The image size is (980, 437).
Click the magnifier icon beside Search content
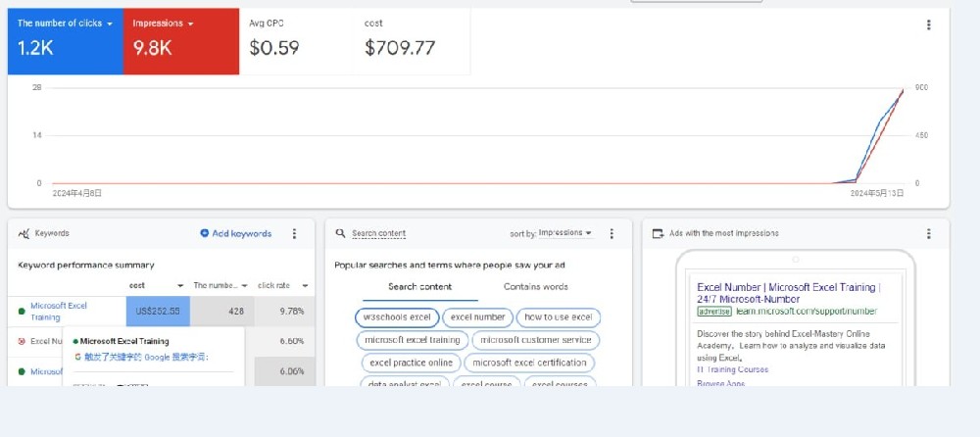point(340,233)
